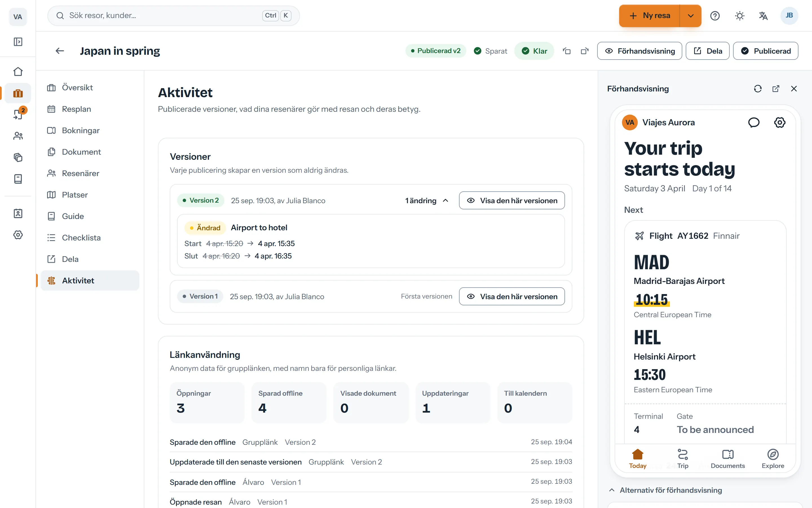This screenshot has width=812, height=508.
Task: Open the Home icon in left rail
Action: [x=18, y=72]
